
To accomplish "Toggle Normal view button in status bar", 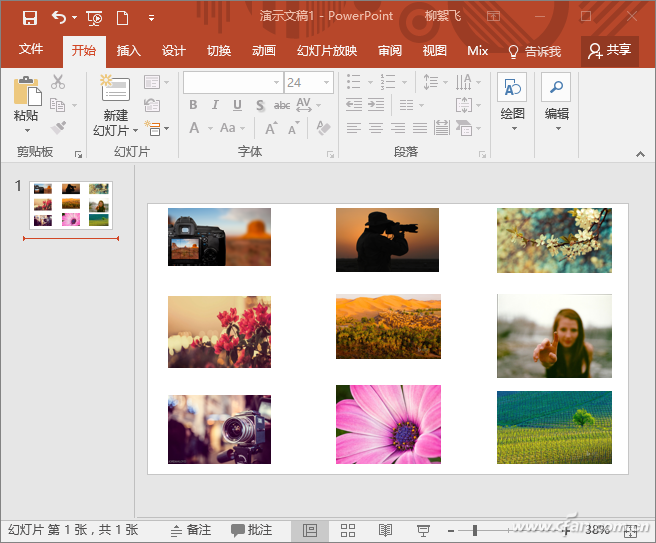I will point(310,530).
